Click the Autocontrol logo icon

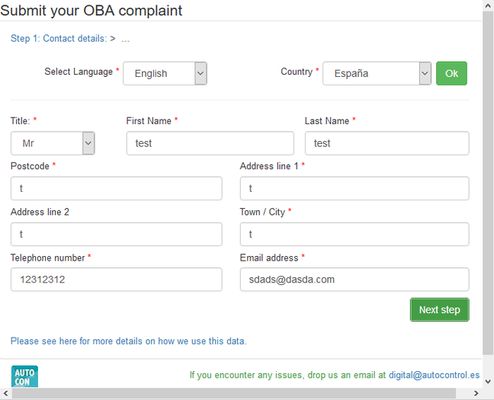pos(24,377)
